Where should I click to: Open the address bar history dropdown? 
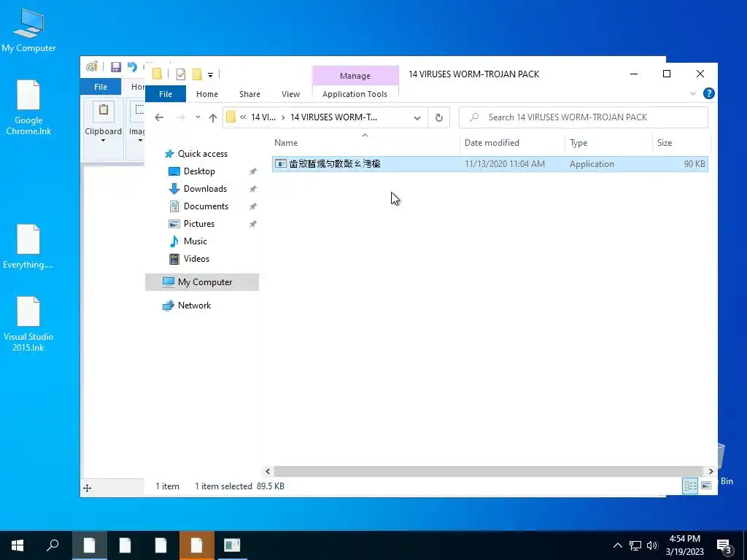coord(417,117)
